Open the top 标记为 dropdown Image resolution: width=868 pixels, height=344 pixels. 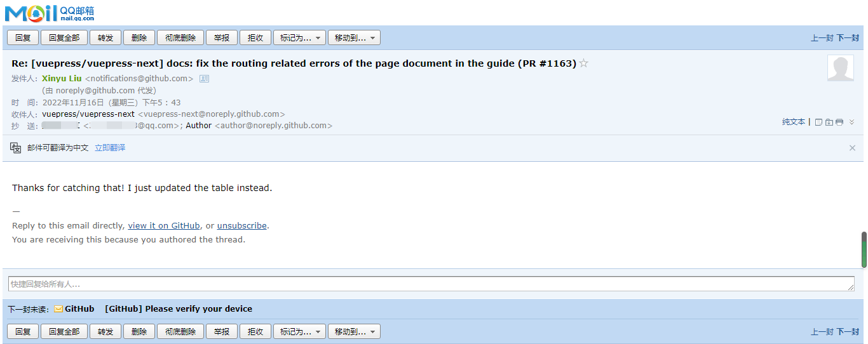pos(299,38)
